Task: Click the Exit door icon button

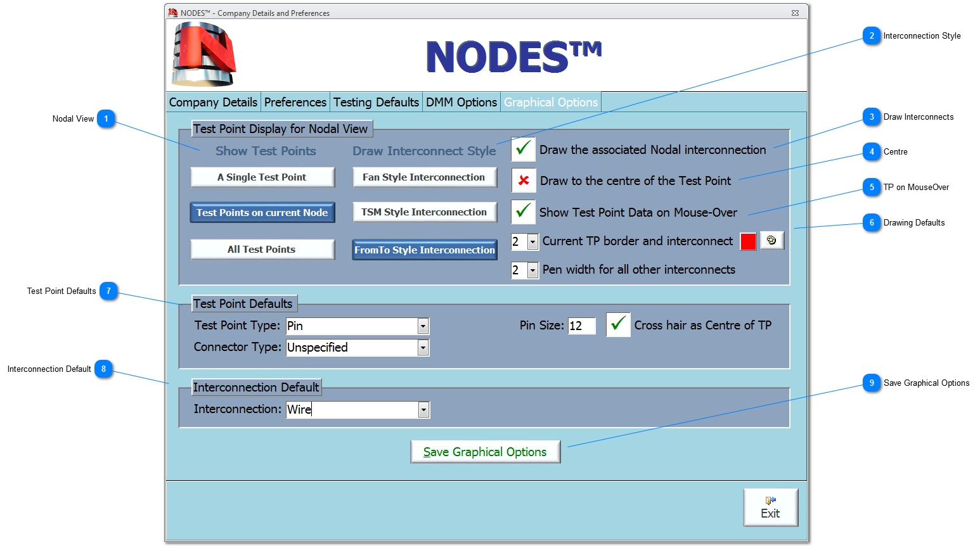Action: tap(770, 507)
